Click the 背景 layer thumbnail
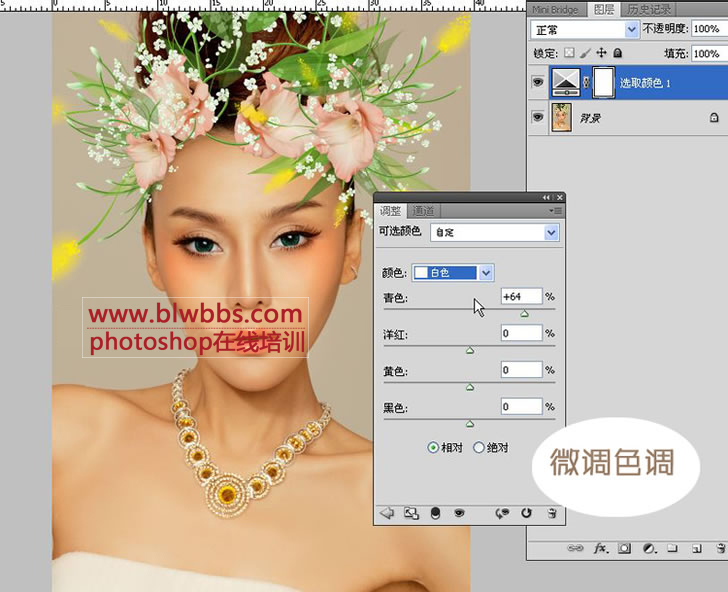Image resolution: width=728 pixels, height=592 pixels. (x=561, y=117)
